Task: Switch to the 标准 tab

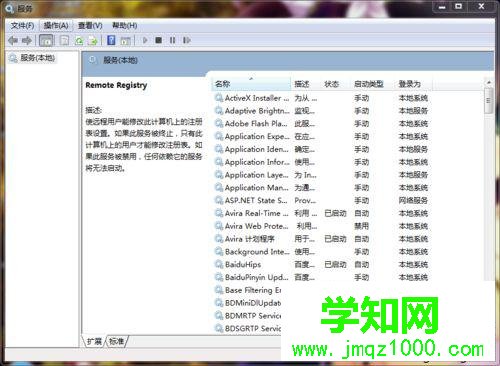Action: 116,341
